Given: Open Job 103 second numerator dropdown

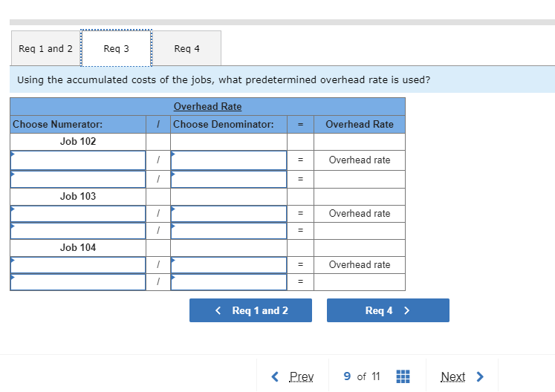Looking at the screenshot, I should (78, 231).
